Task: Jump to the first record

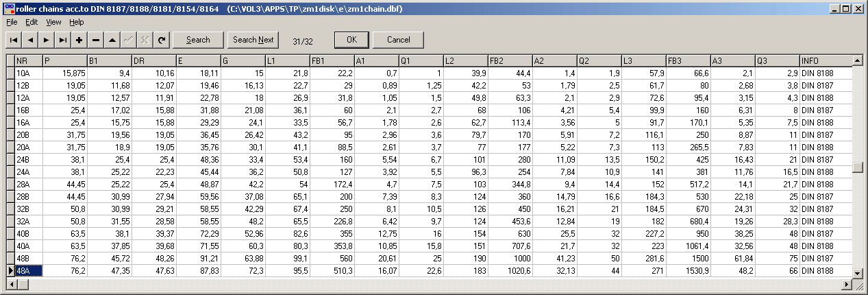Action: pyautogui.click(x=14, y=40)
